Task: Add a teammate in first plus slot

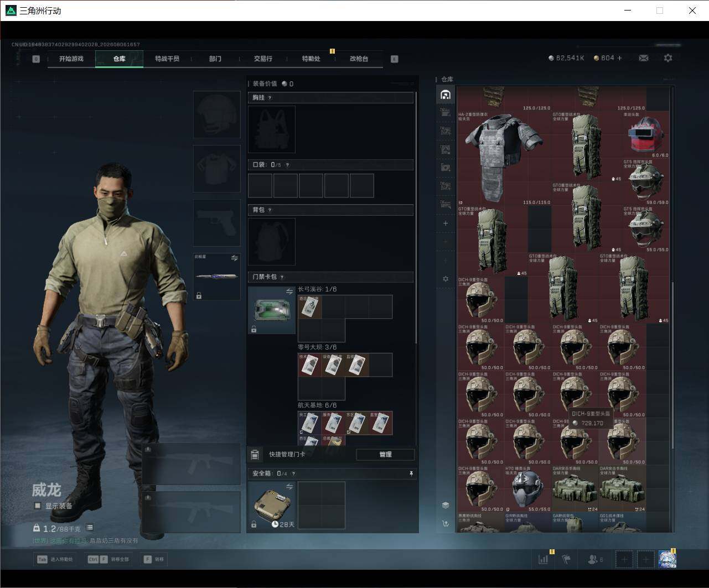Action: coord(624,559)
